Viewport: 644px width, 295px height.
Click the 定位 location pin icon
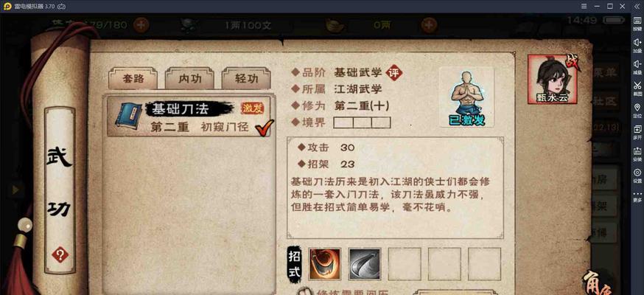[x=637, y=110]
